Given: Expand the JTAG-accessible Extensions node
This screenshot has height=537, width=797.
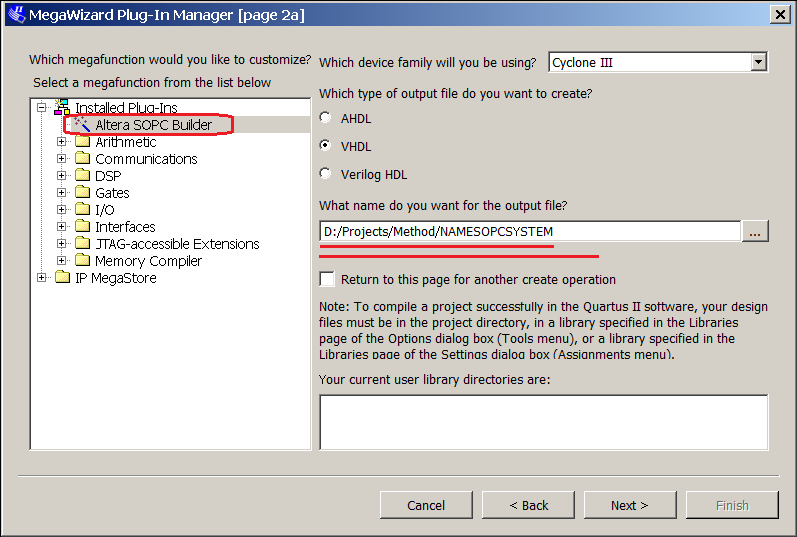Looking at the screenshot, I should (x=62, y=244).
